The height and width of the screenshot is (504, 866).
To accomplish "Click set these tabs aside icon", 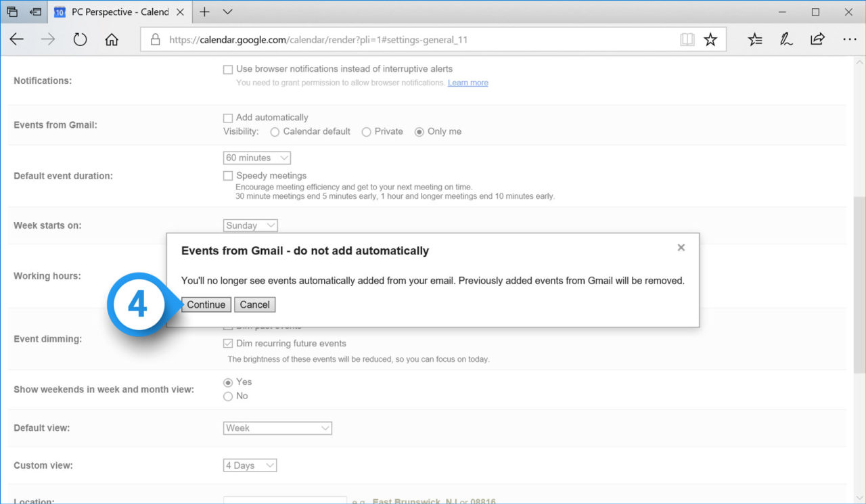I will tap(35, 12).
